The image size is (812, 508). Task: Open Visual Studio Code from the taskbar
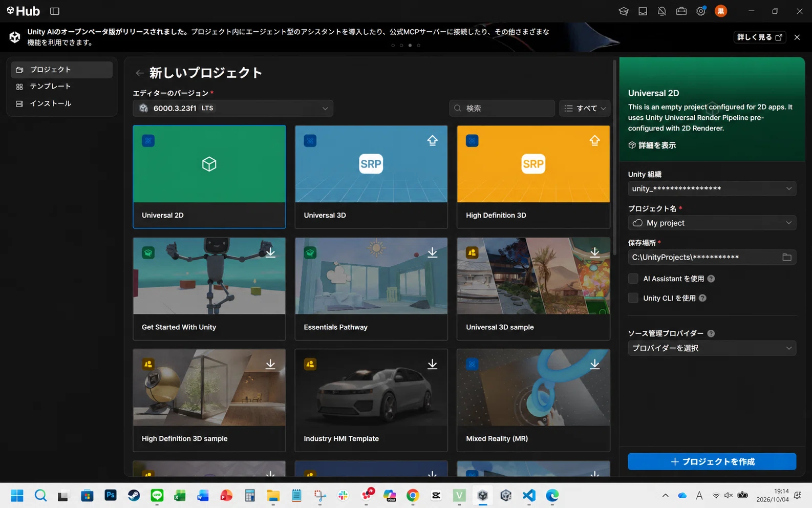tap(529, 495)
